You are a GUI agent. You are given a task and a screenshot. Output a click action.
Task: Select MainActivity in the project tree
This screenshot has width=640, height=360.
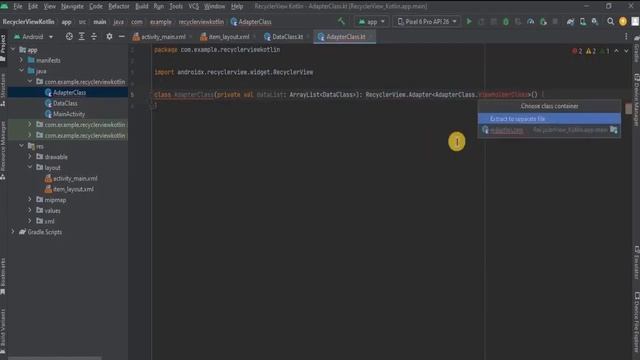pos(69,114)
